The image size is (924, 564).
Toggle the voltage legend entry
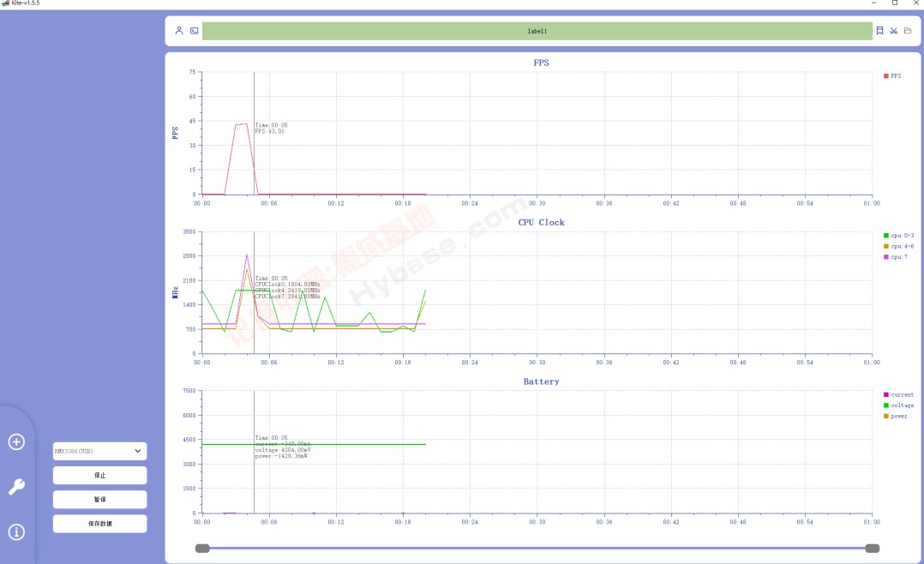click(x=898, y=405)
